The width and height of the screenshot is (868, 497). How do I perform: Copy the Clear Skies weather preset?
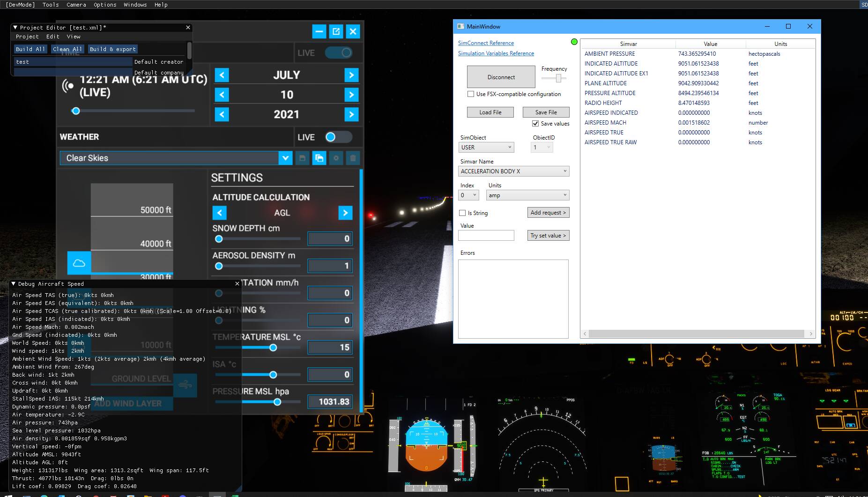point(319,158)
